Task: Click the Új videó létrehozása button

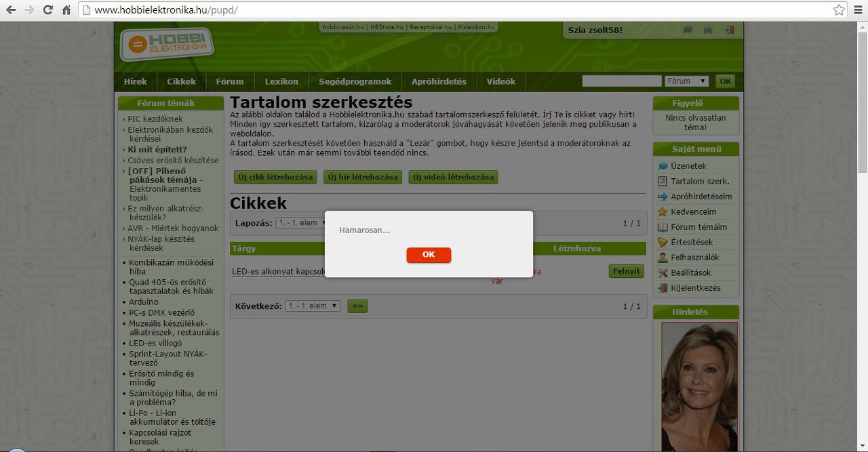Action: [454, 177]
